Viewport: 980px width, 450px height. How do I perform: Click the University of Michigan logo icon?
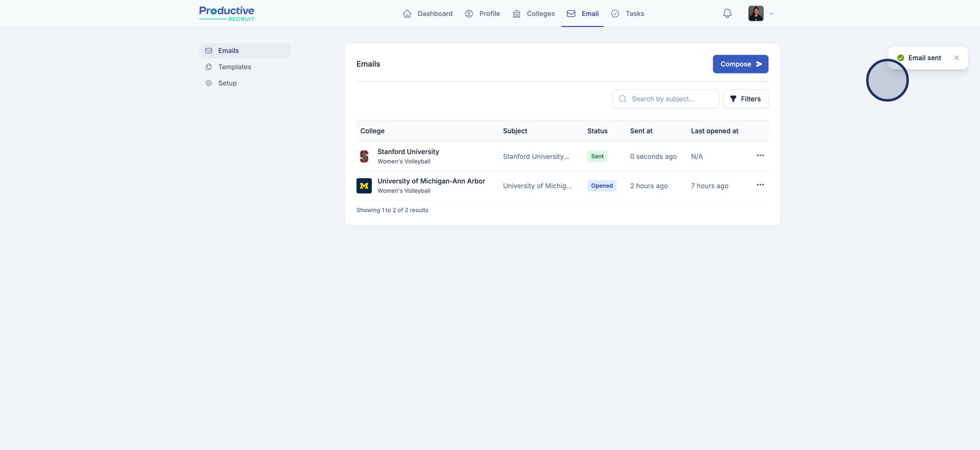point(364,186)
